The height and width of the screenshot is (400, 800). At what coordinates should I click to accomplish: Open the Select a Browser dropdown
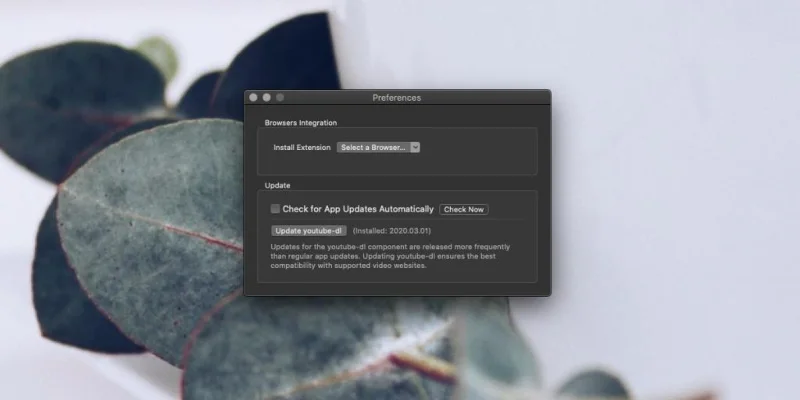(378, 147)
